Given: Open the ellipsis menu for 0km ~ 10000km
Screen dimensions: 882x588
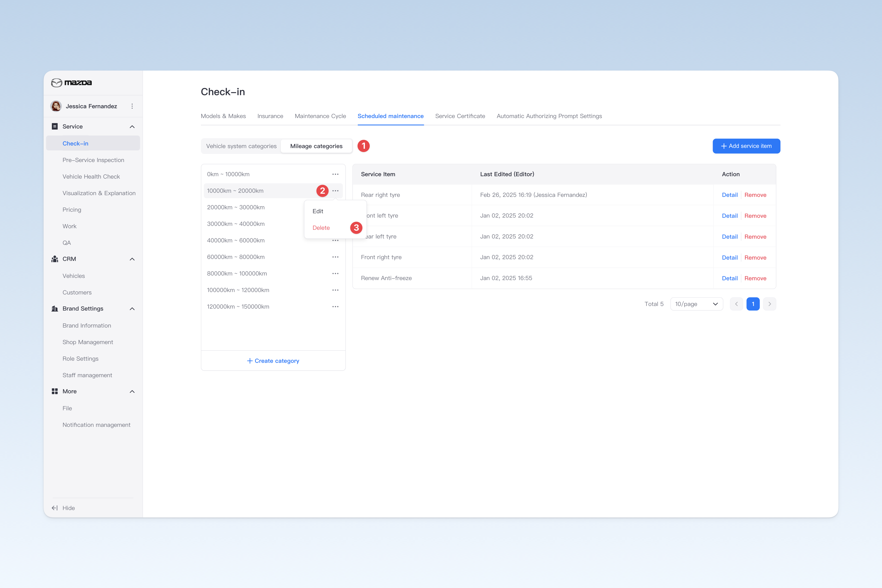Looking at the screenshot, I should click(335, 174).
